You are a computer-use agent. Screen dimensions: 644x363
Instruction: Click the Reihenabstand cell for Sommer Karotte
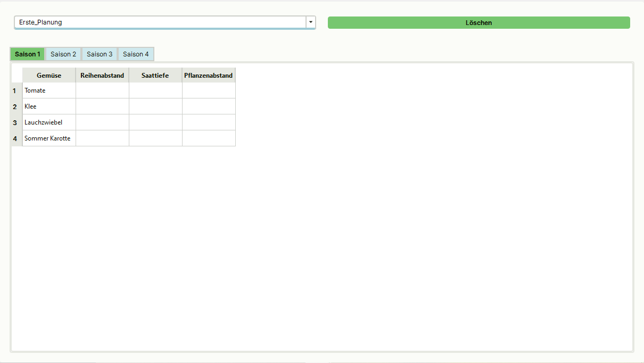(x=102, y=138)
